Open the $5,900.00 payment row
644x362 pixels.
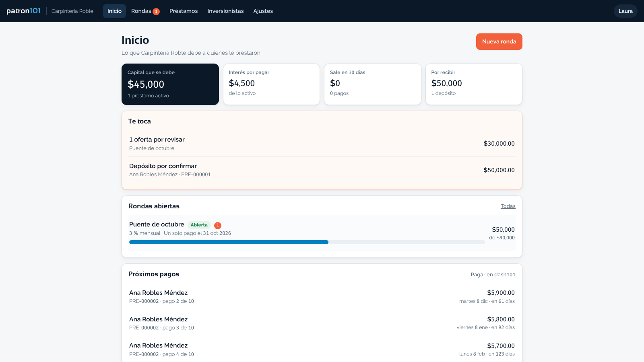(322, 297)
